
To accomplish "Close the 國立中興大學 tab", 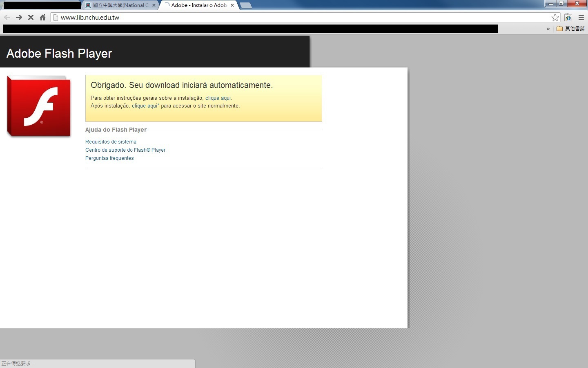I will click(x=154, y=5).
